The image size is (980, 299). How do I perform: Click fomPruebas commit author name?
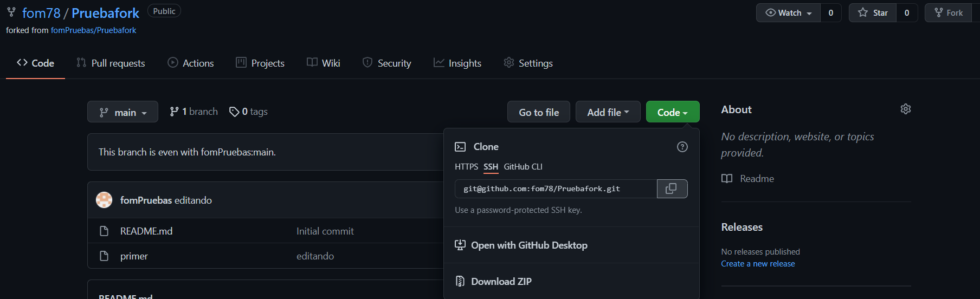point(146,200)
